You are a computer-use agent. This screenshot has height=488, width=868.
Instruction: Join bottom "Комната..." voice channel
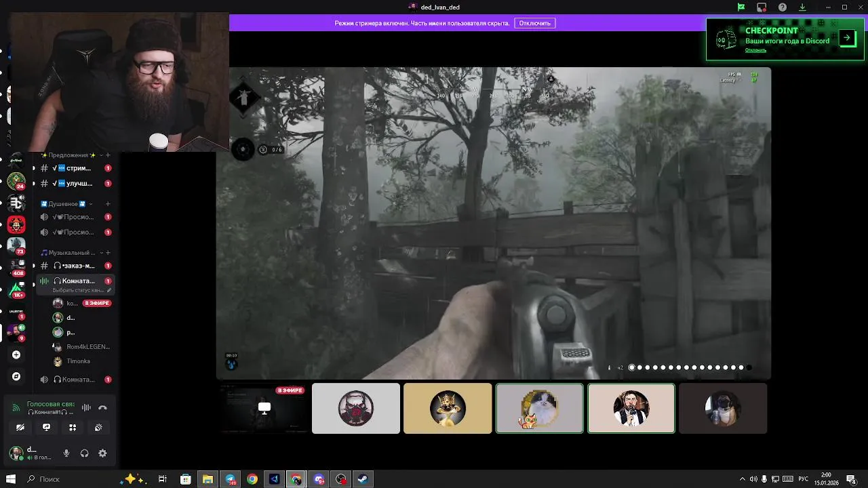point(75,380)
